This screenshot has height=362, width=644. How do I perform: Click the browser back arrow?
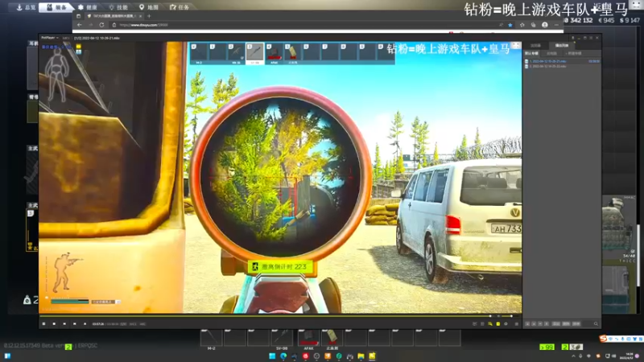click(x=80, y=25)
